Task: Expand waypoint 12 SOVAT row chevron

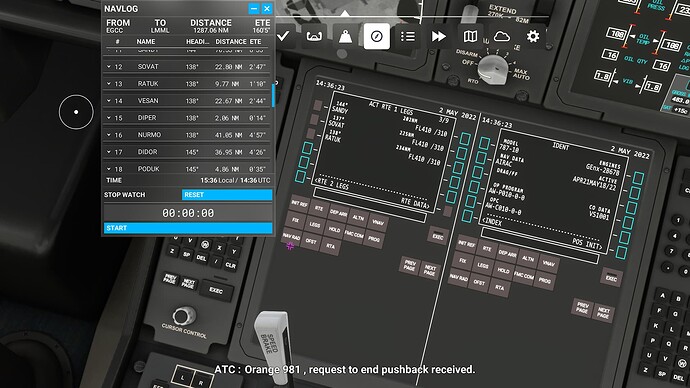Action: tap(109, 66)
